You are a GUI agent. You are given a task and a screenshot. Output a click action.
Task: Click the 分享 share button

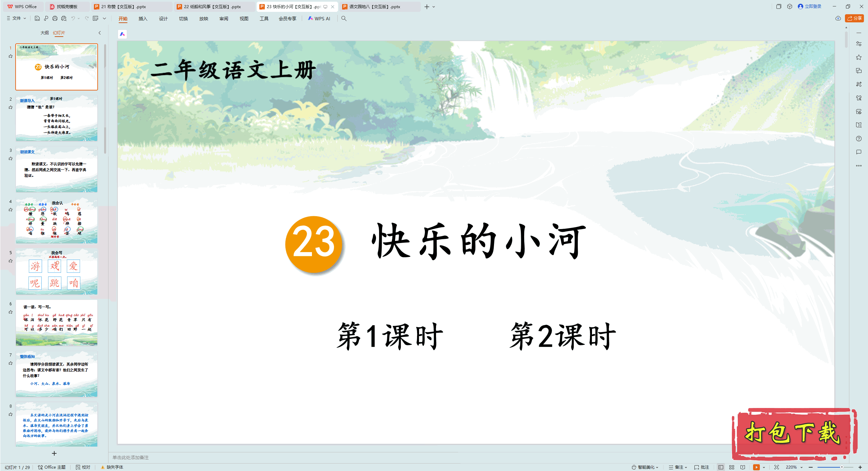coord(854,18)
